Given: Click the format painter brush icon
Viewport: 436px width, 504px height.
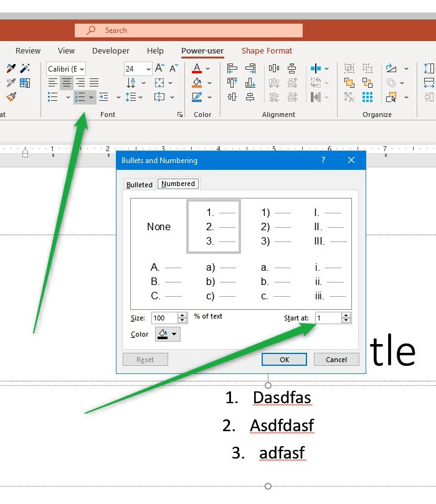Looking at the screenshot, I should [x=11, y=96].
